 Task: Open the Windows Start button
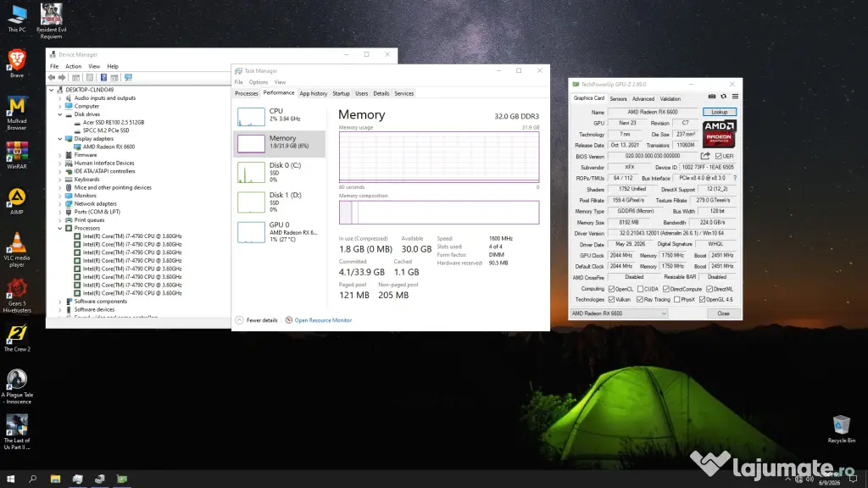click(x=10, y=479)
